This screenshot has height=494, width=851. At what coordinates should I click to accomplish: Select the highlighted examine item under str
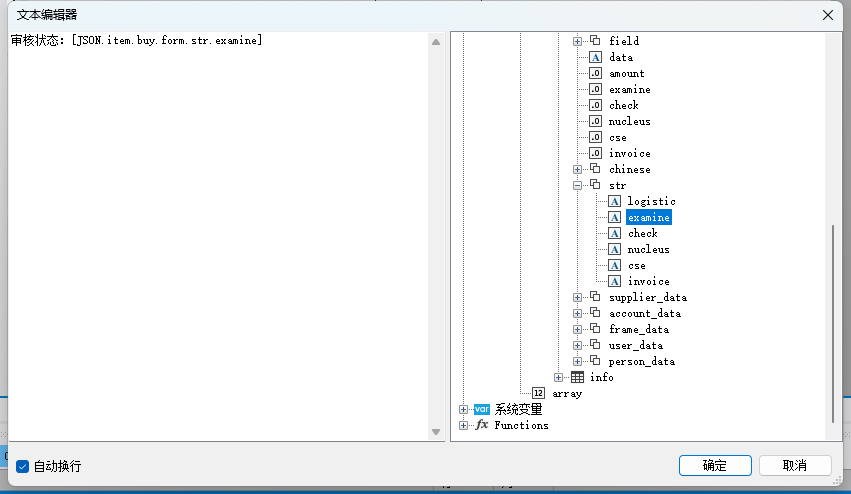click(x=648, y=217)
